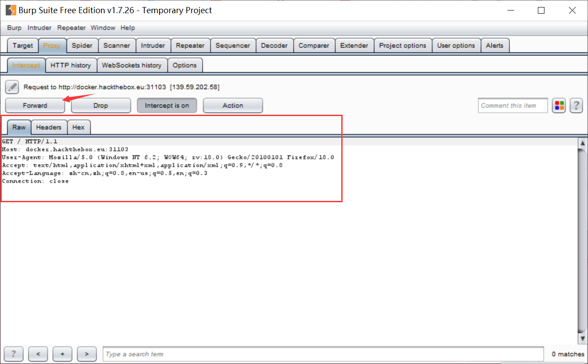588x364 pixels.
Task: Open the Window menu
Action: [103, 28]
